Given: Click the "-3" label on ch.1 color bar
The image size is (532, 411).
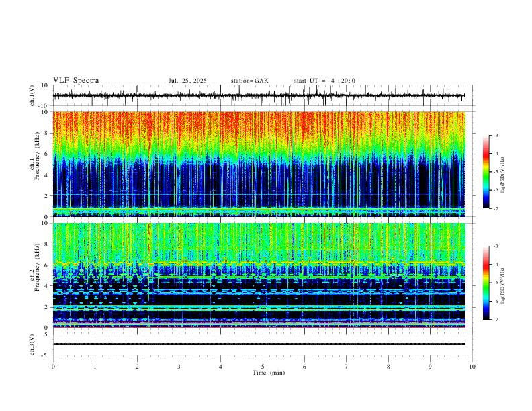Looking at the screenshot, I should pyautogui.click(x=495, y=136).
